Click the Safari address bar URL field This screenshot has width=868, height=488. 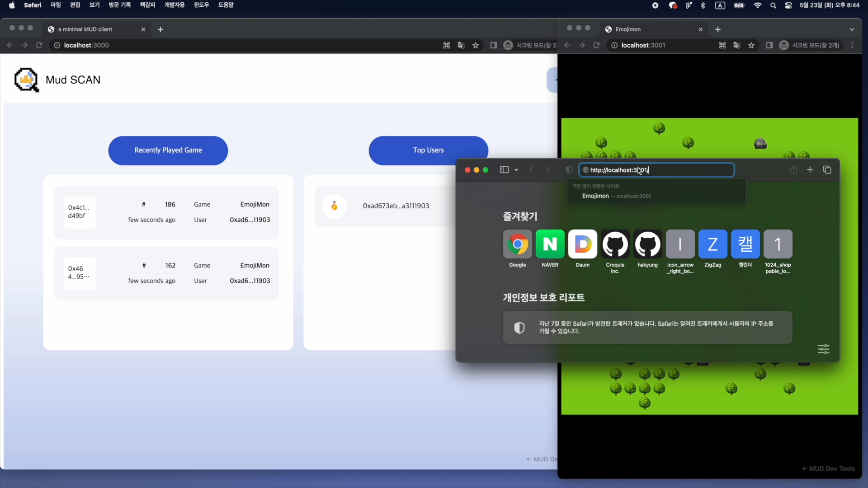[656, 170]
